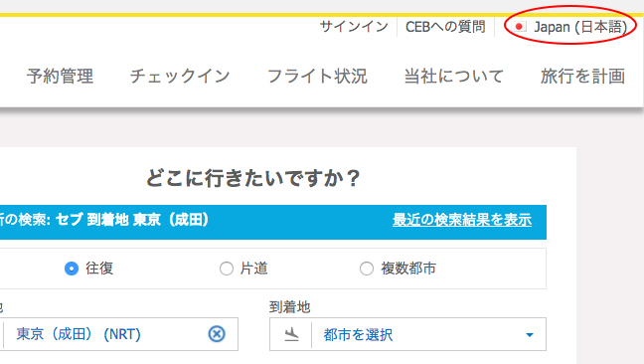Screen dimensions: 644x364
Task: Click 最近の検索結果を表示 link
Action: click(x=462, y=220)
